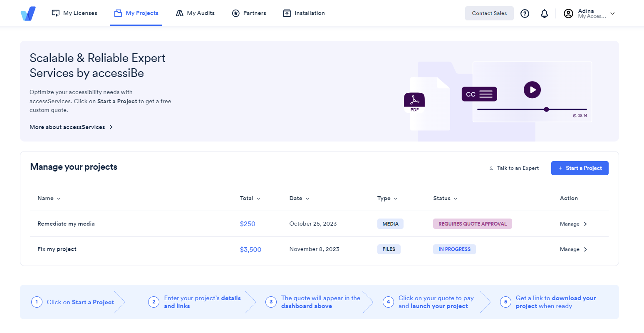Click the My Audits waveform icon
This screenshot has width=644, height=333.
click(180, 13)
